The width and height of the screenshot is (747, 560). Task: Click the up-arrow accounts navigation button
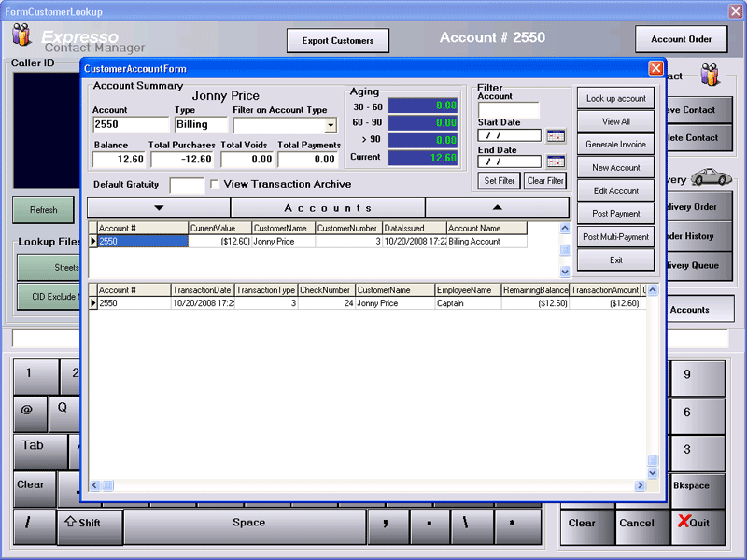pos(497,207)
